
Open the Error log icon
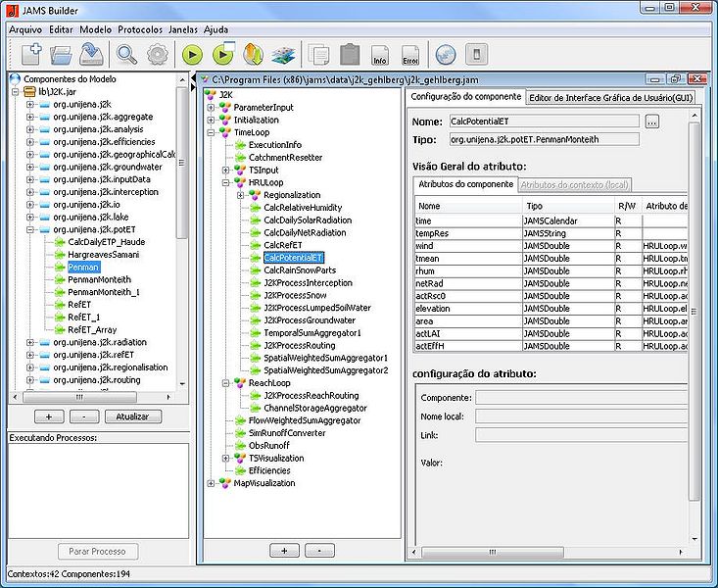409,55
